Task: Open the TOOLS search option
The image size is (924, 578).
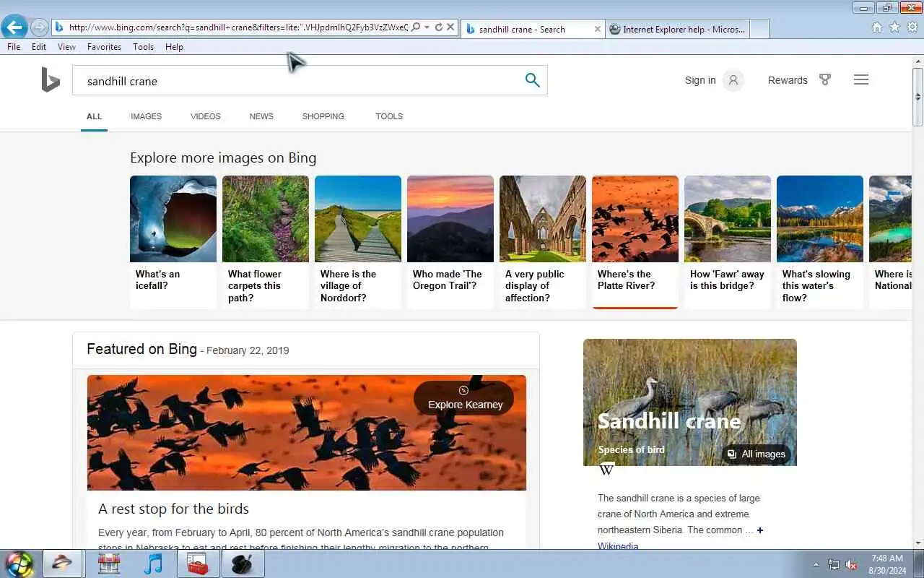Action: click(389, 116)
